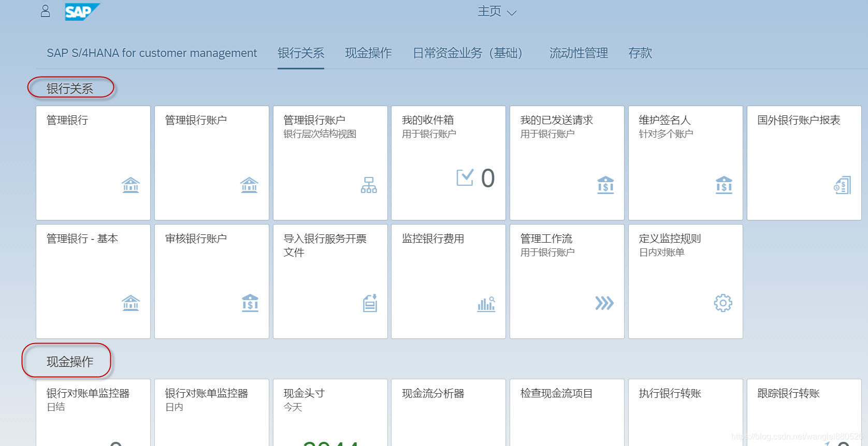Open the 维护签名人 tile title
The width and height of the screenshot is (868, 446).
click(x=664, y=120)
